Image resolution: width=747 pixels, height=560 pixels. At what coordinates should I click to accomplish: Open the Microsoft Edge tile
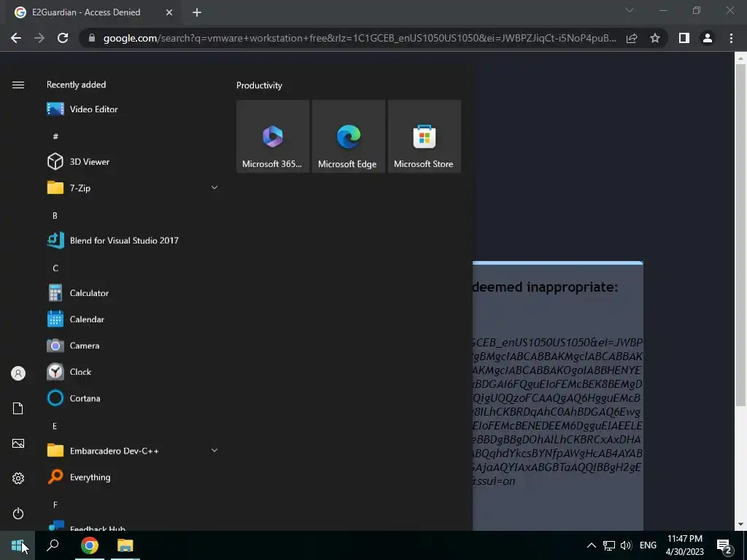pos(348,136)
